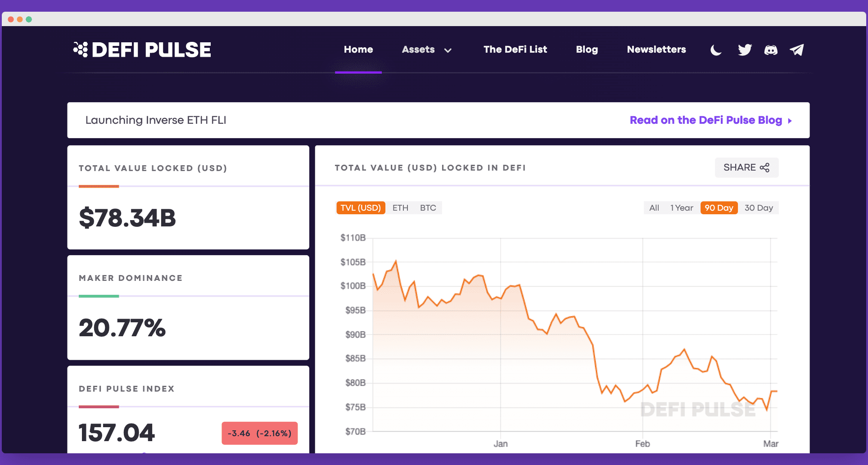Open the Blog navigation link
Image resolution: width=868 pixels, height=465 pixels.
click(587, 50)
